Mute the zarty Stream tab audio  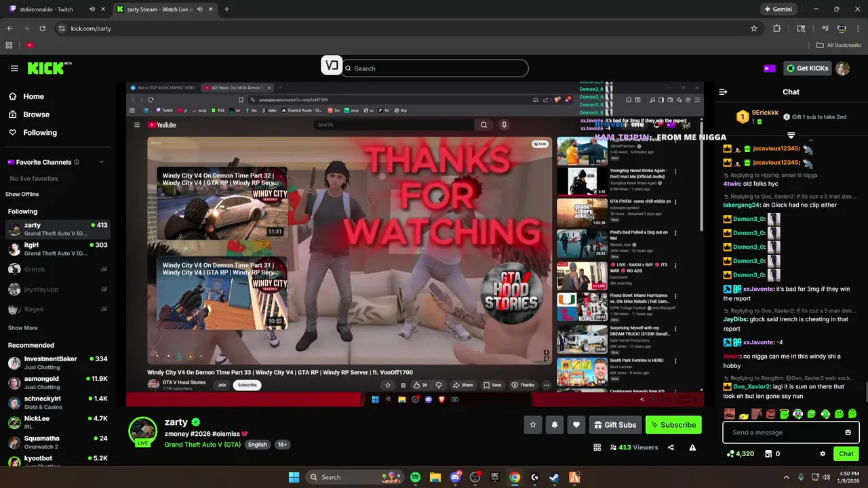[200, 9]
